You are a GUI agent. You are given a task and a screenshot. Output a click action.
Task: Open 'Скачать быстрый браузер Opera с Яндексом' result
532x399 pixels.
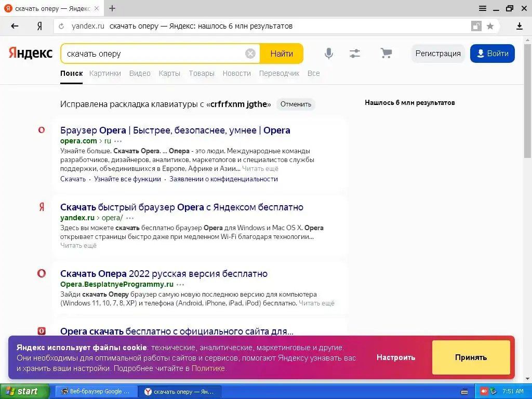point(182,207)
